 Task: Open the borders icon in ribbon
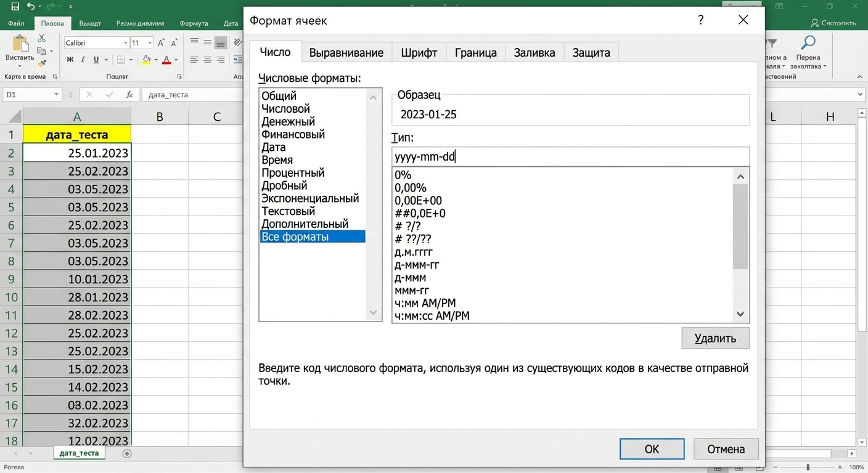pyautogui.click(x=121, y=60)
